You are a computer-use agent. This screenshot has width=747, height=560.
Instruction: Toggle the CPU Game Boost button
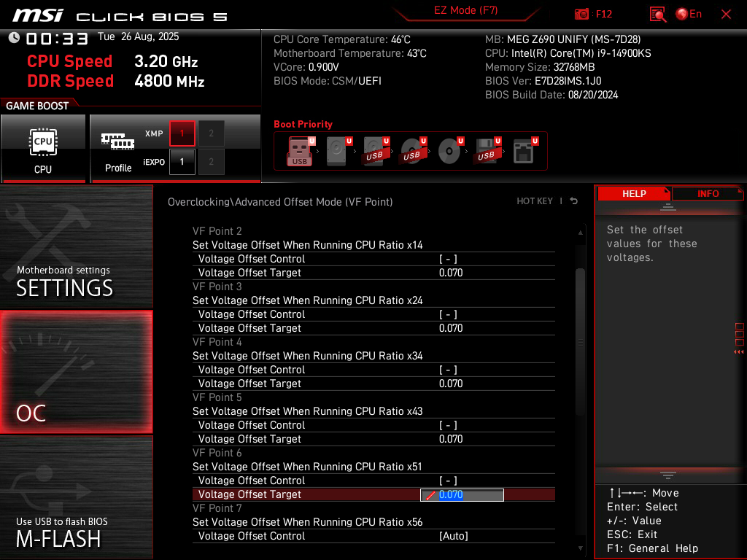coord(43,149)
